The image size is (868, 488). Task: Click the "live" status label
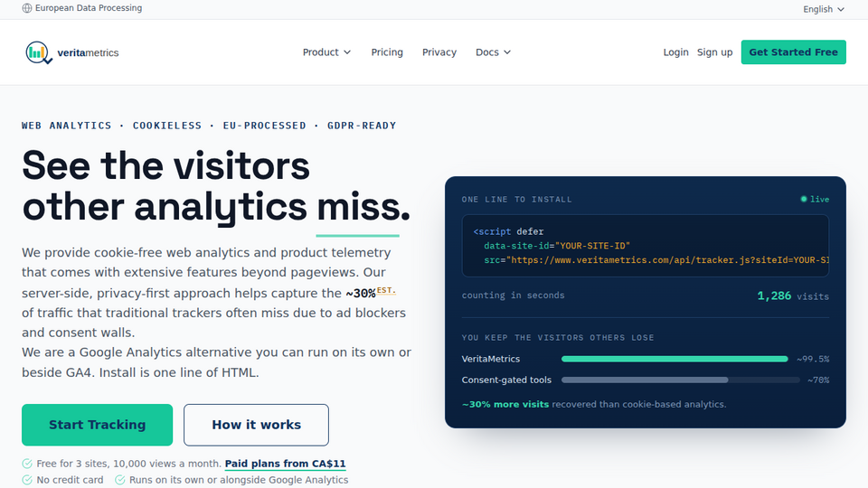pos(820,199)
